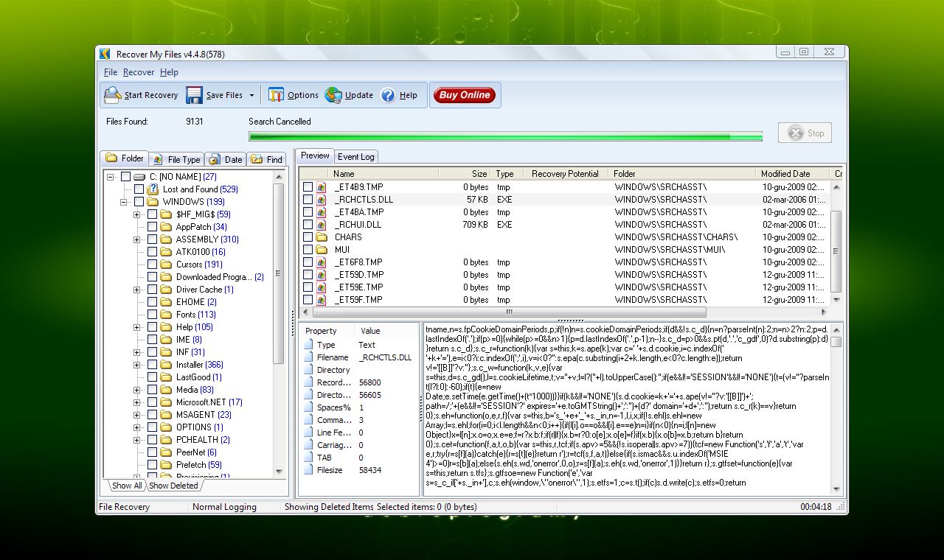The image size is (944, 560).
Task: Click the Show All tab button
Action: click(x=126, y=486)
